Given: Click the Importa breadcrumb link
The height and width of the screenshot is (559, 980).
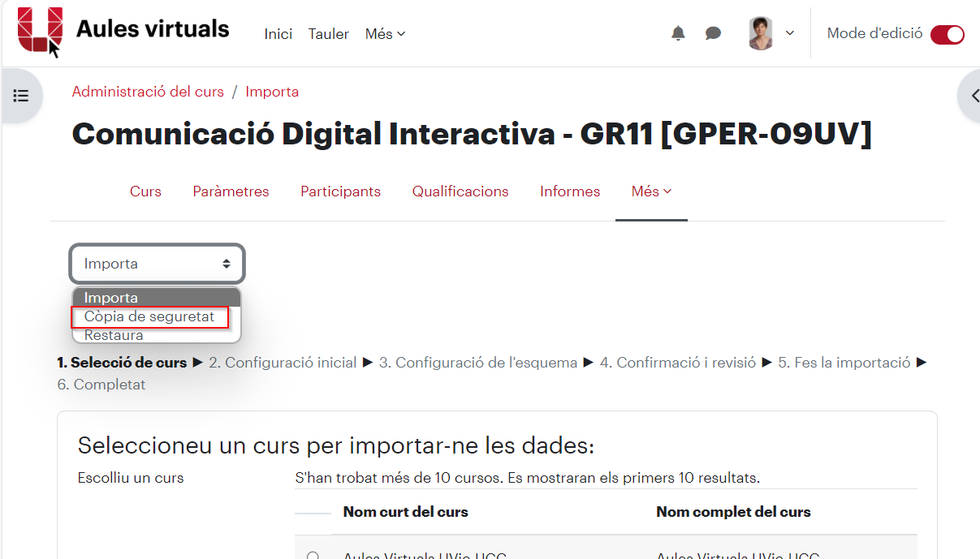Looking at the screenshot, I should (272, 92).
